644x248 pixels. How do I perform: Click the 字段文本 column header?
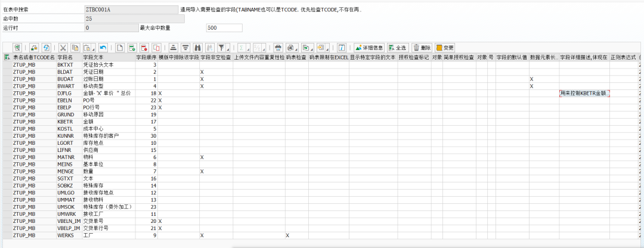click(109, 58)
